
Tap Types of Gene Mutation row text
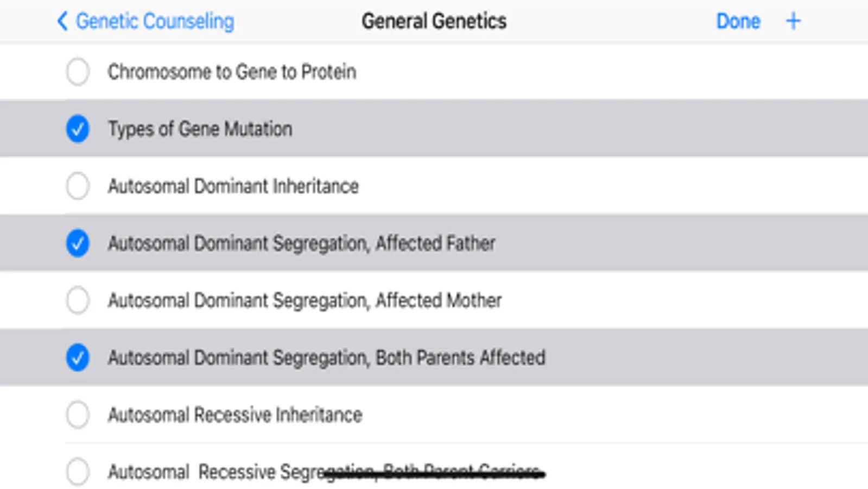pos(200,129)
